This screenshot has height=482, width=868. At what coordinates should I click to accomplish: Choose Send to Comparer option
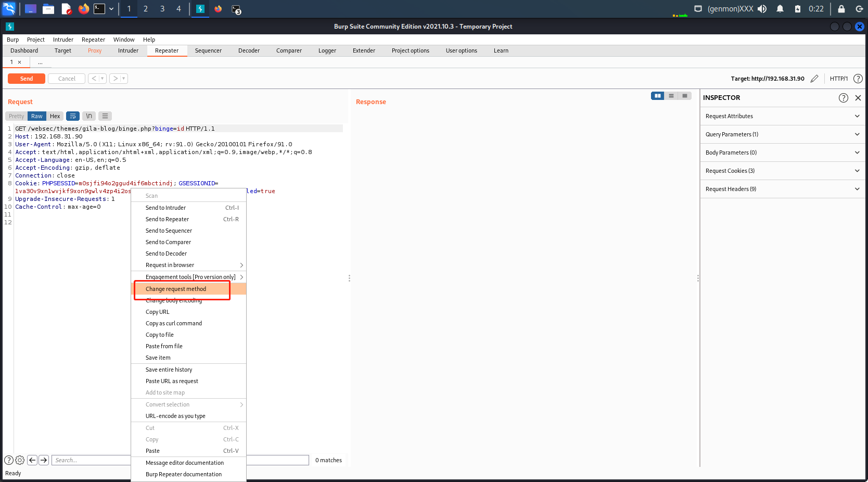pos(188,242)
